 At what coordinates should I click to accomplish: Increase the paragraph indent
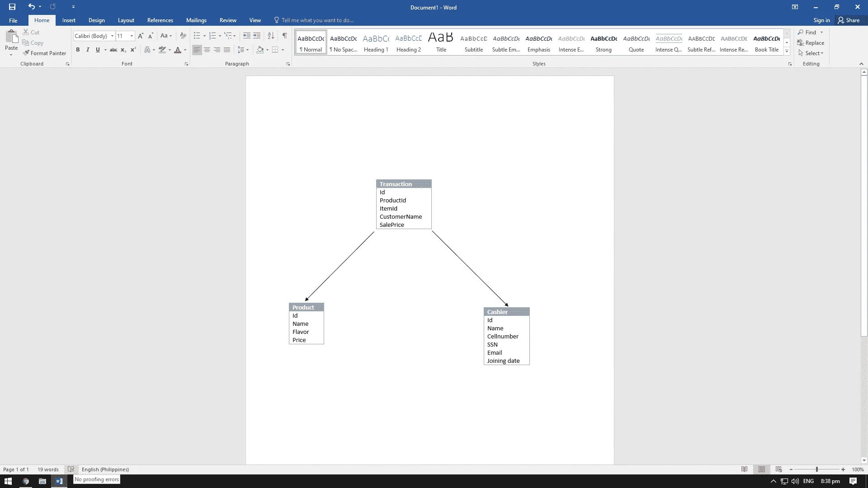coord(257,36)
